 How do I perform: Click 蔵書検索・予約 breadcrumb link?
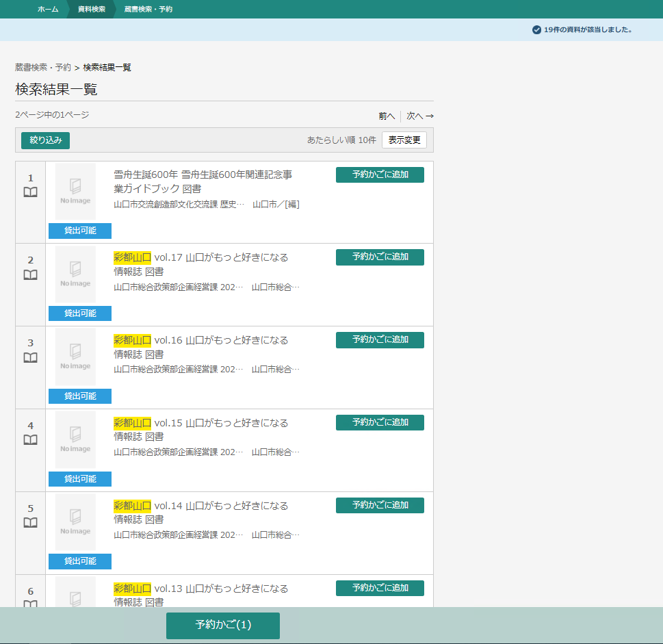42,68
